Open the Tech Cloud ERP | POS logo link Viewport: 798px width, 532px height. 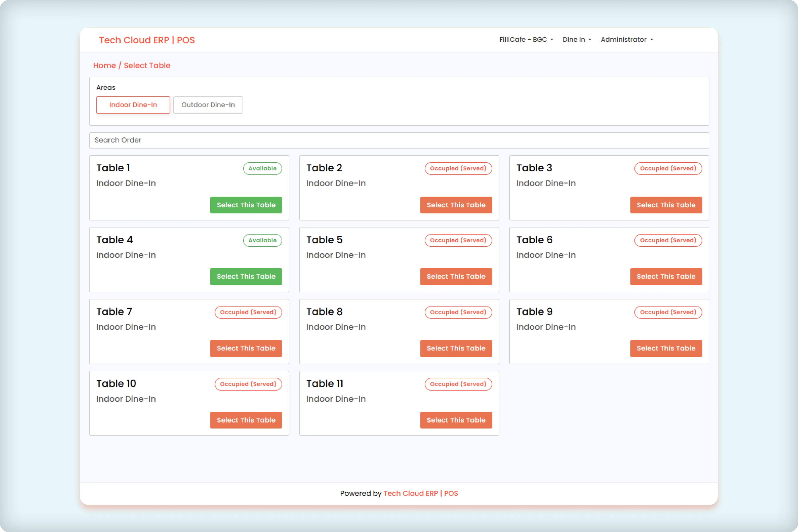point(147,40)
